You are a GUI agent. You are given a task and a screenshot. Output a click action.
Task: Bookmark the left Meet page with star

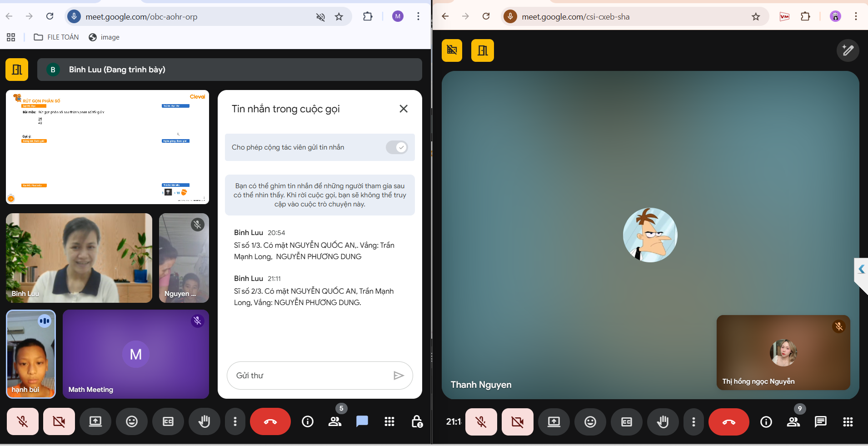tap(339, 17)
